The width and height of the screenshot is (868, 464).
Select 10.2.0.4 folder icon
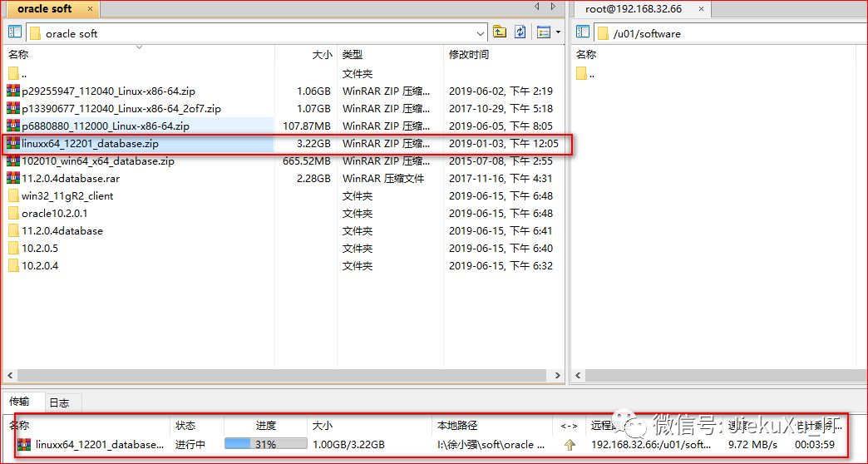(x=14, y=266)
